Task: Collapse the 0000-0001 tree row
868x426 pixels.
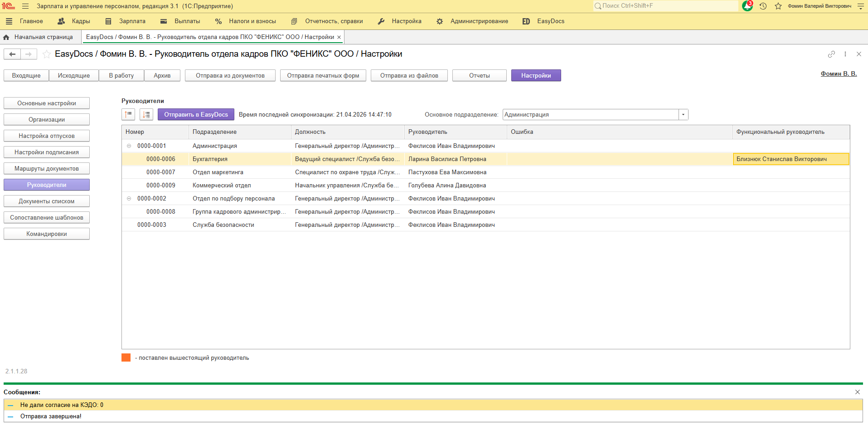Action: (129, 146)
